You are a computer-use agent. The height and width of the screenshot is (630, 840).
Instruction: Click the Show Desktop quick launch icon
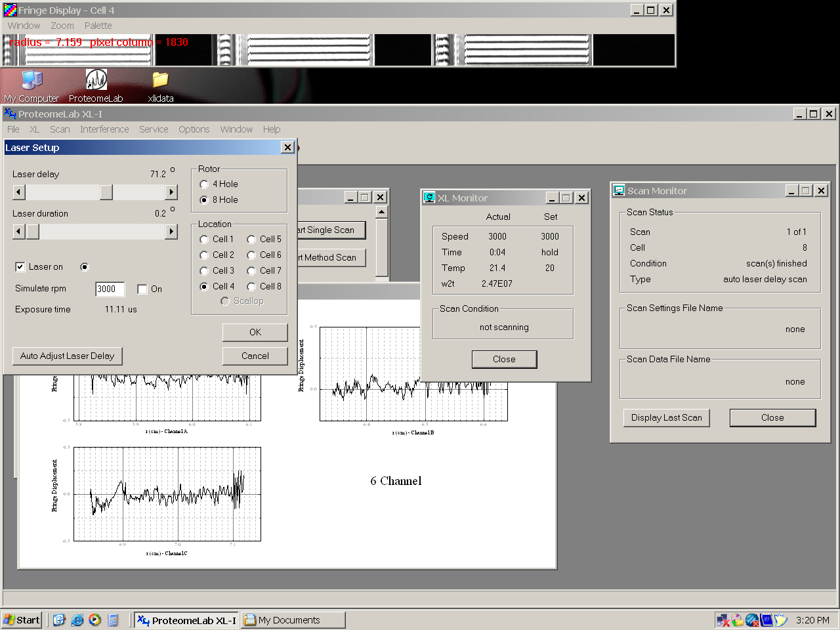click(60, 620)
